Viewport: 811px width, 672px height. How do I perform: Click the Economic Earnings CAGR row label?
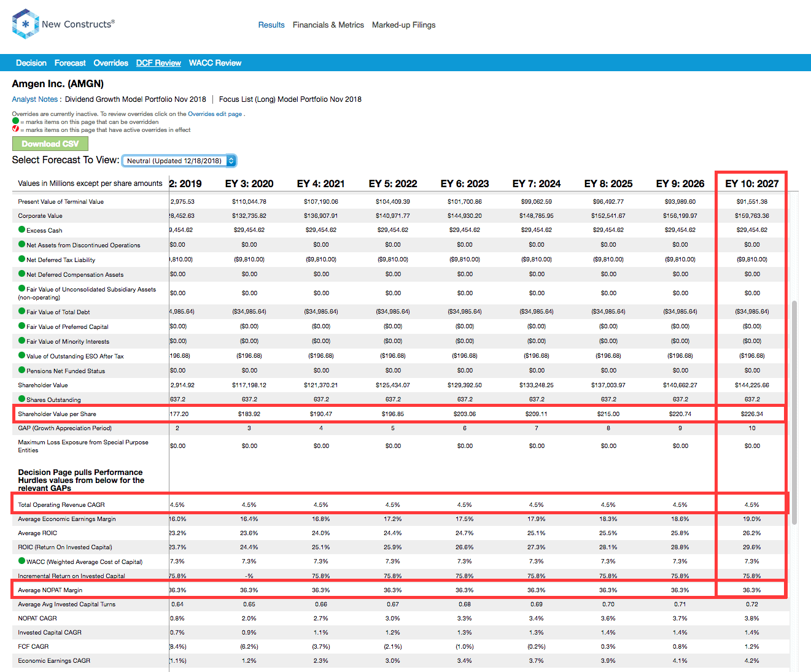coord(54,661)
